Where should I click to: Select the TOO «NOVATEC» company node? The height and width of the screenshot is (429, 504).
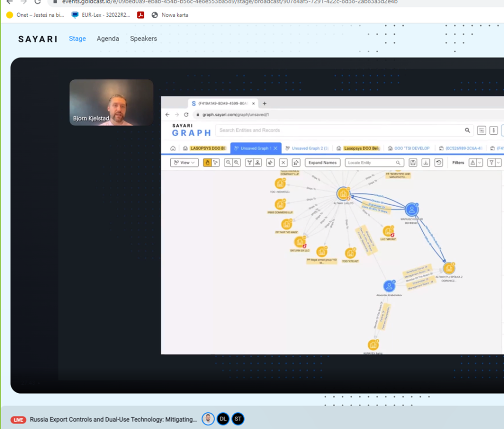click(x=280, y=183)
